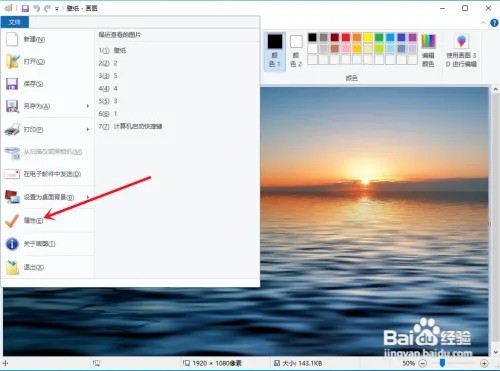Pick the turquoise blue palette swatch
The image size is (500, 371).
[x=390, y=37]
